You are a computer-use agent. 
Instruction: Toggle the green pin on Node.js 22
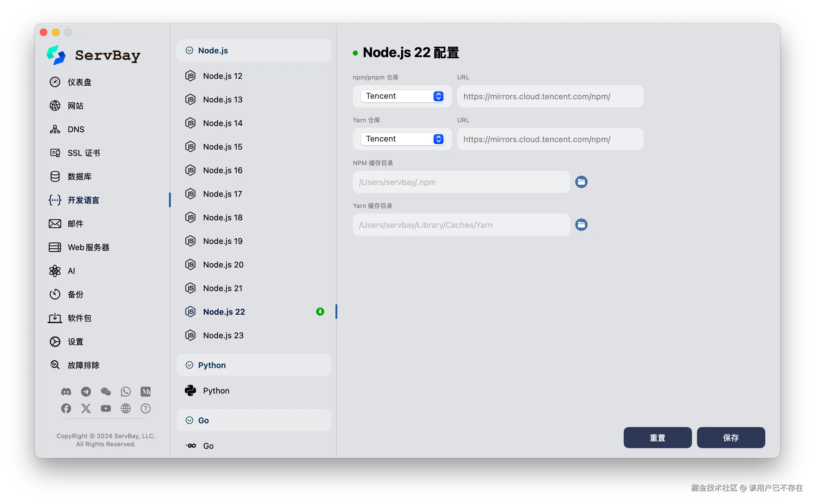[x=320, y=312]
